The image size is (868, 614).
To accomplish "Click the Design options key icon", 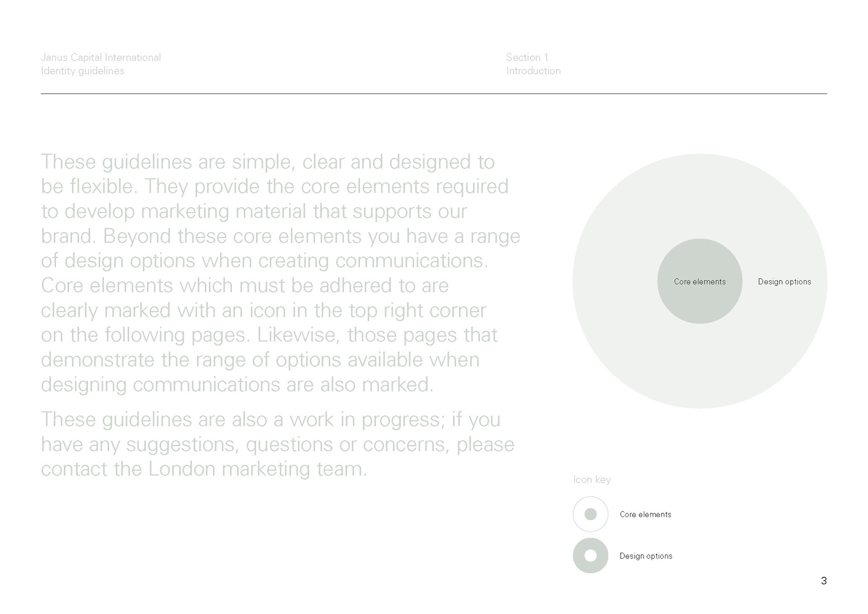I will 590,556.
